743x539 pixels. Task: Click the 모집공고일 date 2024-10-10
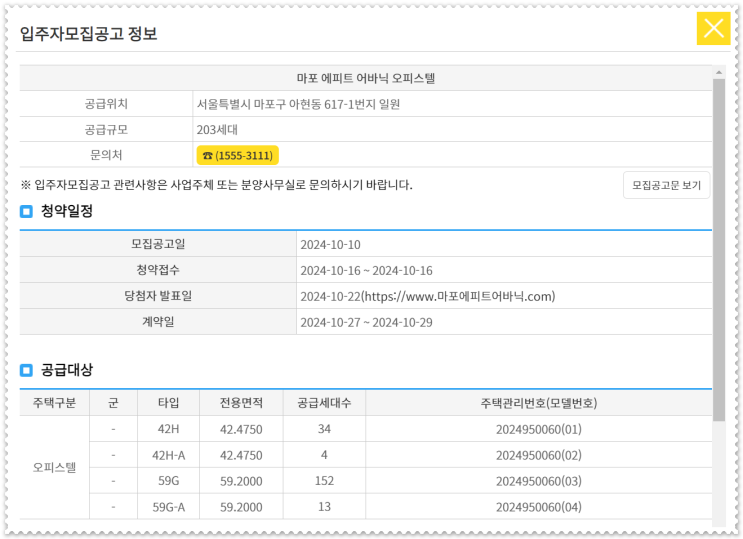pos(330,245)
